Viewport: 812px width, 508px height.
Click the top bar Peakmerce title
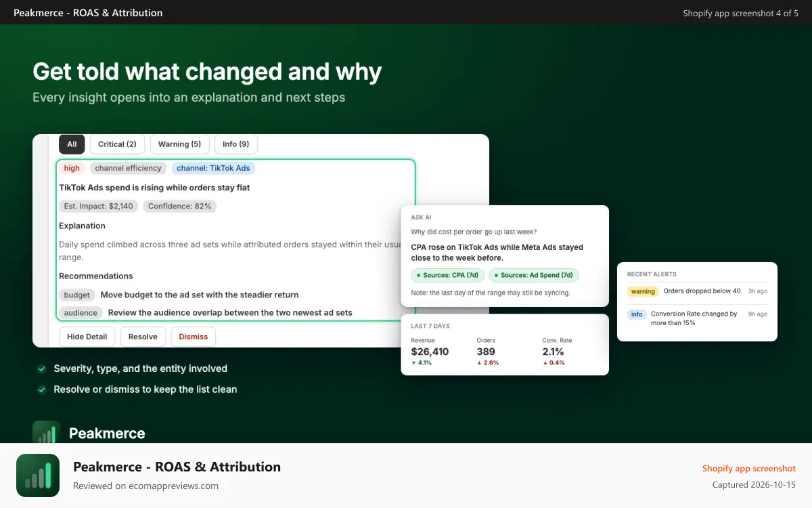88,12
